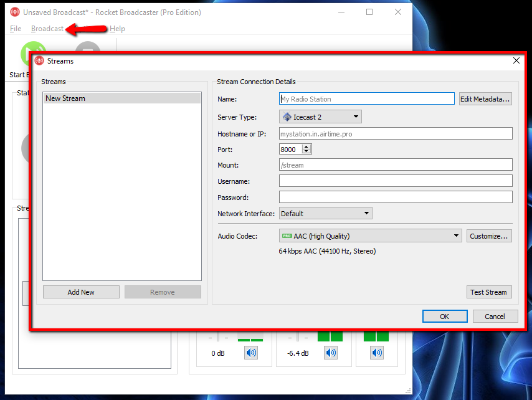532x400 pixels.
Task: Decrease the port with the down arrow
Action: click(x=306, y=151)
